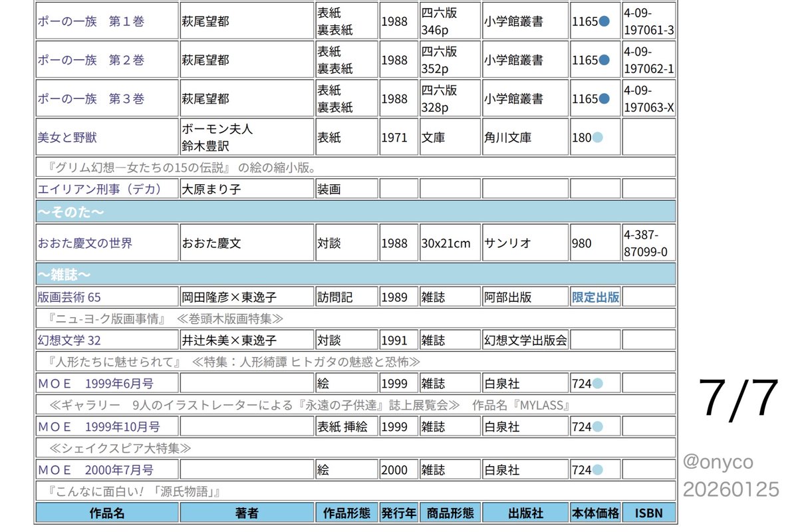
Task: Click blue dot beside 1165 in 第2巻 row
Action: coord(604,60)
